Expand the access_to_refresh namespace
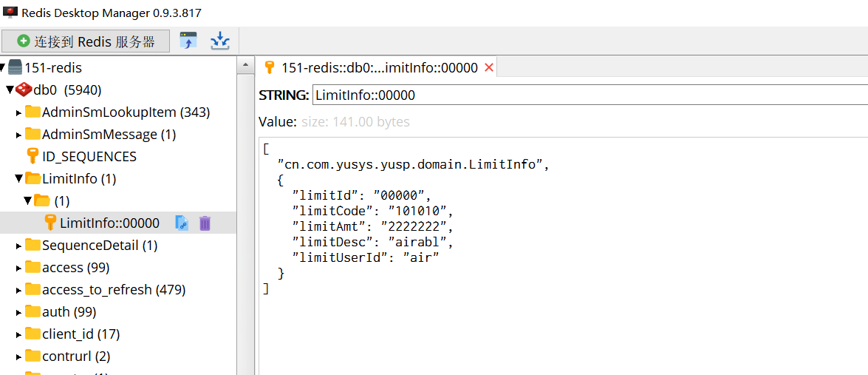Viewport: 868px width, 375px height. coord(19,290)
